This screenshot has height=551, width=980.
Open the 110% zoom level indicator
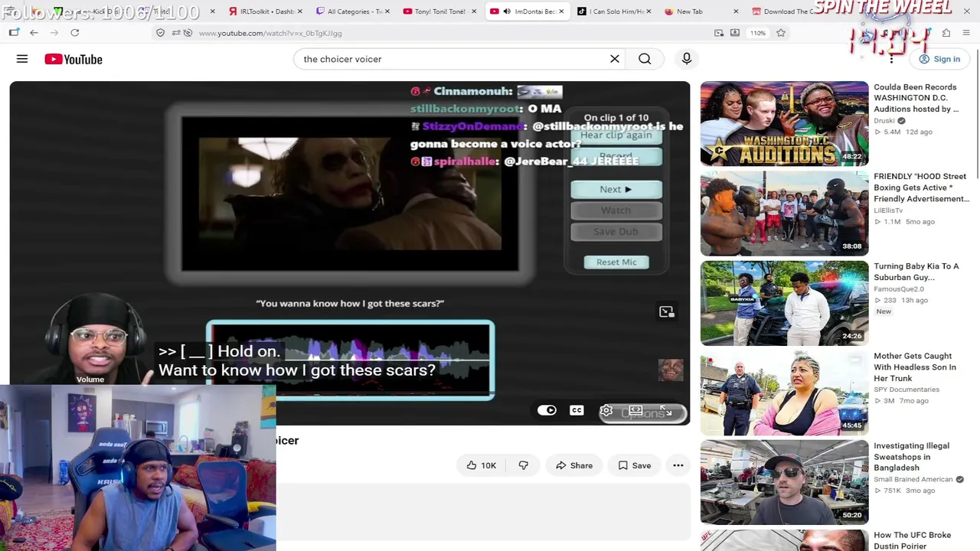pos(757,33)
